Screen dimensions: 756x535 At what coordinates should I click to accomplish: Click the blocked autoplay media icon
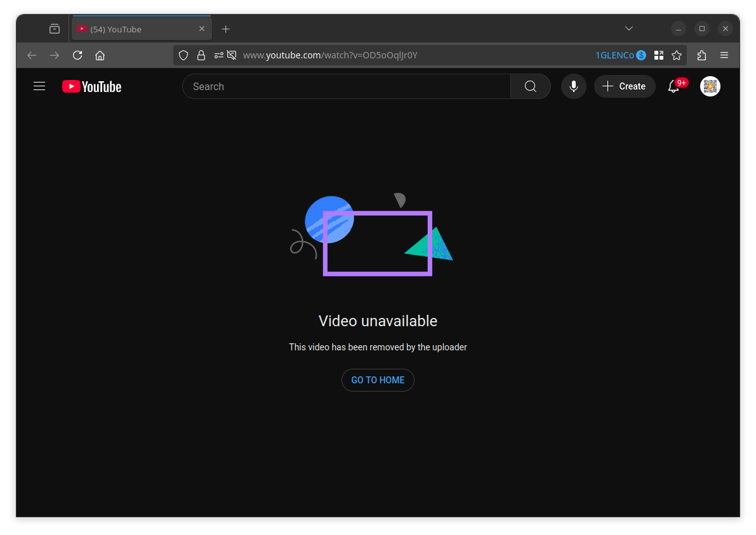(x=232, y=55)
